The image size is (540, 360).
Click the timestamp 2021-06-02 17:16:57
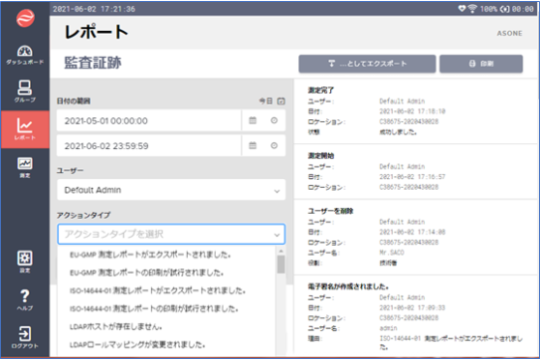412,177
